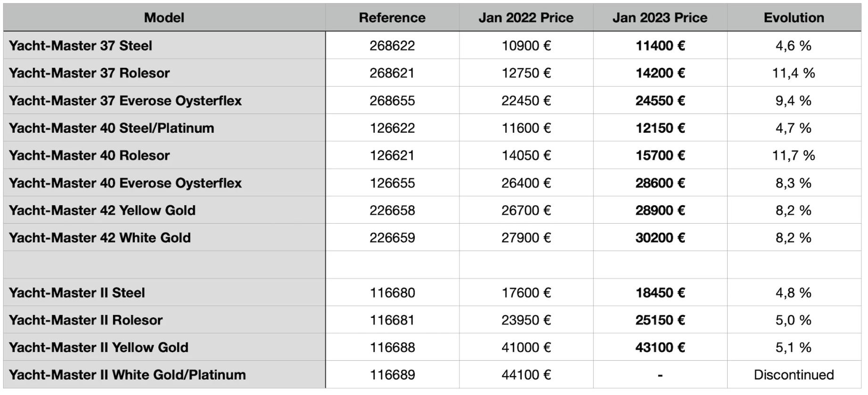Screen dimensions: 868x395
Task: Select Yacht-Master 37 Everose Oysterflex cell
Action: [125, 101]
